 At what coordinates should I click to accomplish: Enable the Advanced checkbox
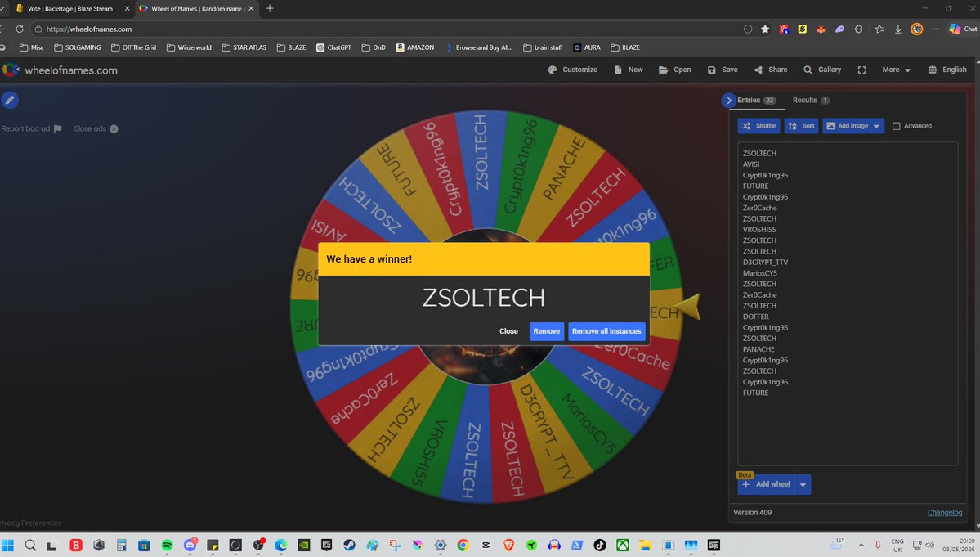coord(897,126)
